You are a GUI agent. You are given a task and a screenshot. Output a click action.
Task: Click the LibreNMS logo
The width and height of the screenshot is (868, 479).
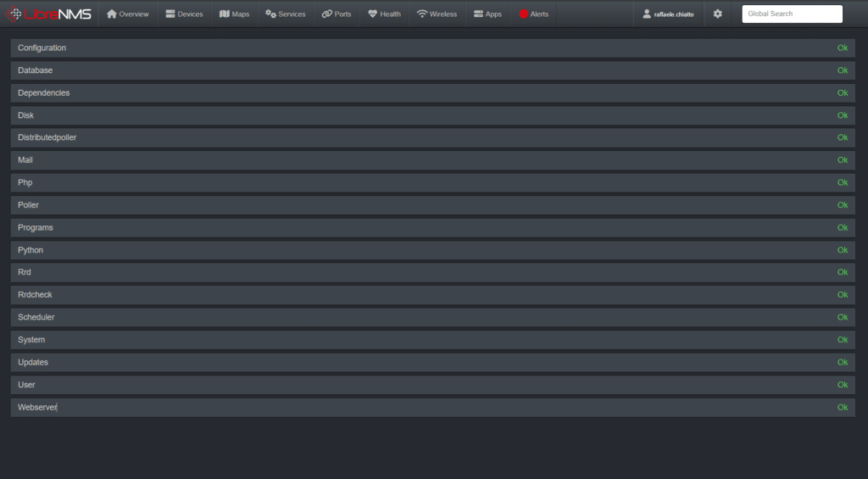point(48,14)
